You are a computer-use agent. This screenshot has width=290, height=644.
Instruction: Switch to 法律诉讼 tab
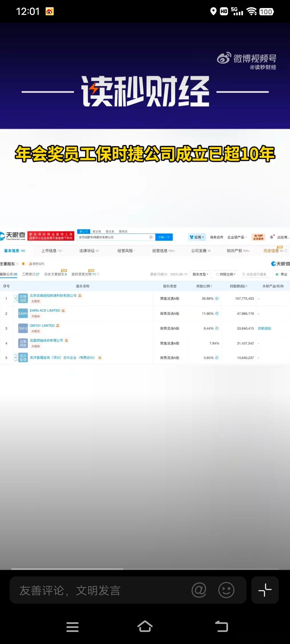[x=89, y=251]
